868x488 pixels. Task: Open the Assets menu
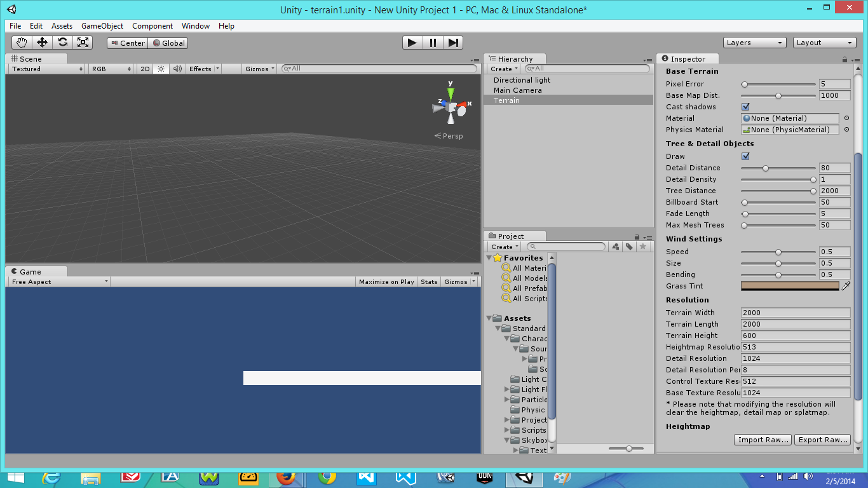coord(62,26)
